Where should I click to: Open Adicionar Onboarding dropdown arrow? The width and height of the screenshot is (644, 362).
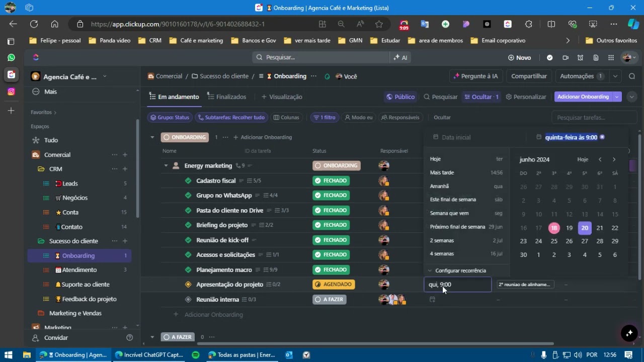tap(617, 97)
